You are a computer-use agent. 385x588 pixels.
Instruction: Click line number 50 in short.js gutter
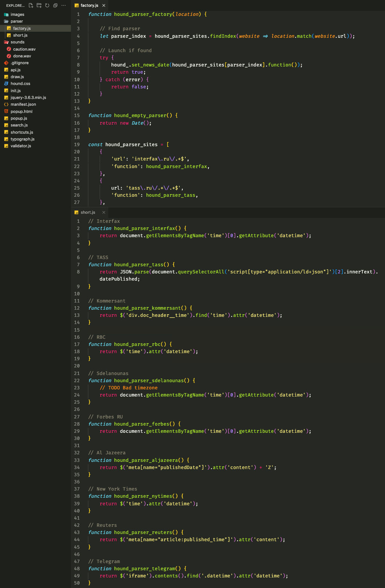(77, 583)
